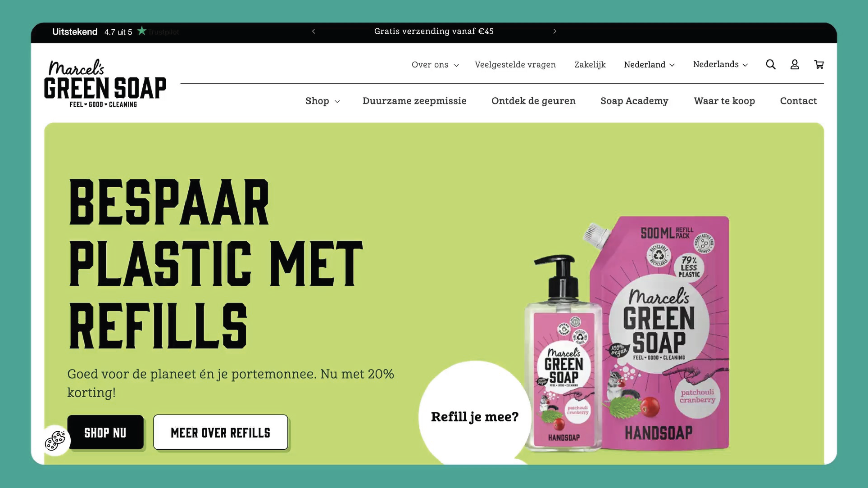Viewport: 868px width, 488px height.
Task: Open Veelgestelde vragen link
Action: tap(515, 64)
